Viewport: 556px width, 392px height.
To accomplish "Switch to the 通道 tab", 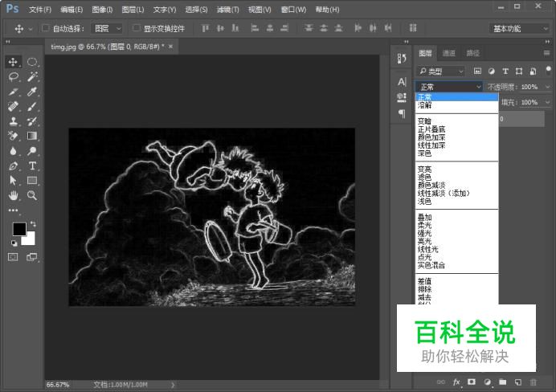I will [x=449, y=53].
